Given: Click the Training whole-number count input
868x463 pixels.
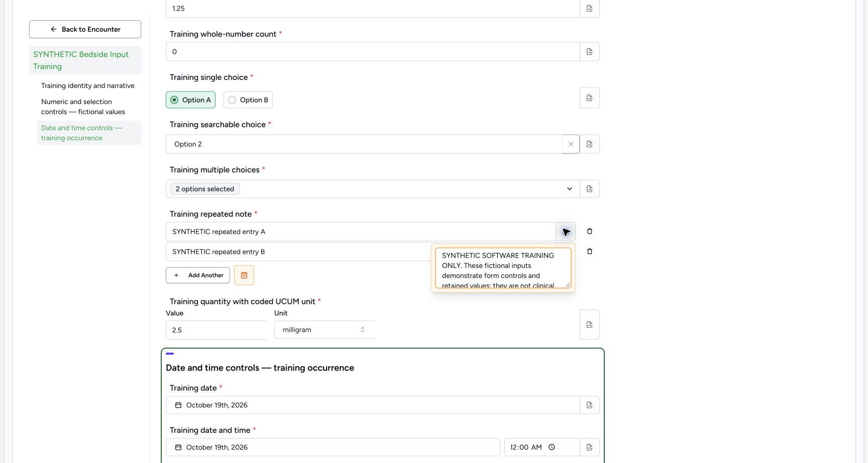Looking at the screenshot, I should (x=373, y=52).
